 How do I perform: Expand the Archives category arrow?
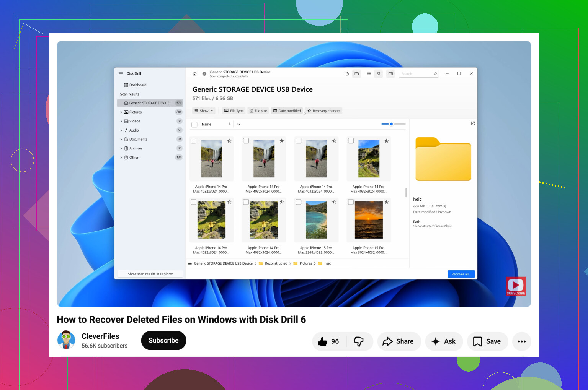coord(121,148)
